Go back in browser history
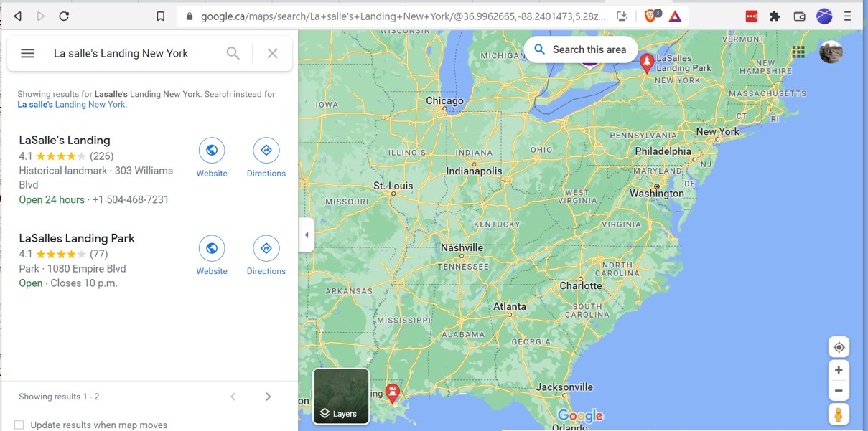Image resolution: width=868 pixels, height=431 pixels. pos(18,16)
